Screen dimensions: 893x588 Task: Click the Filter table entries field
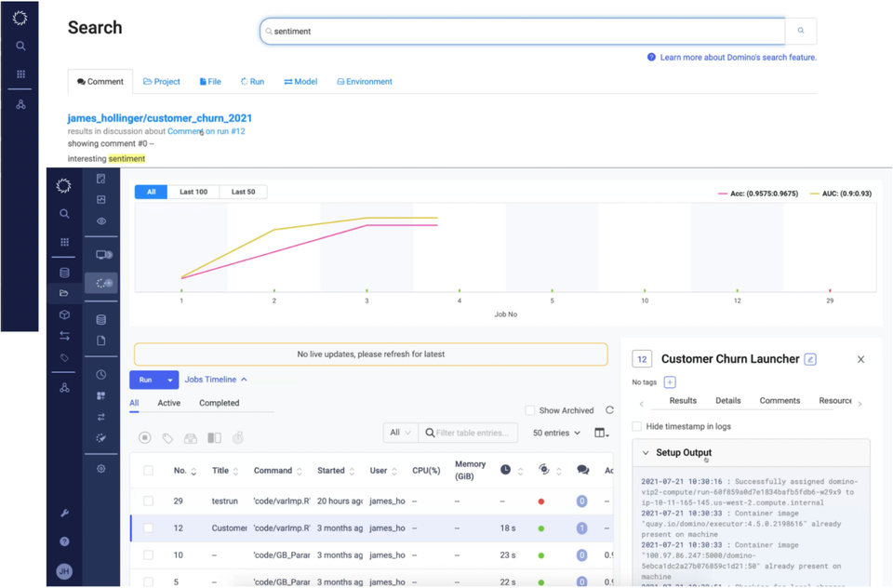click(471, 433)
